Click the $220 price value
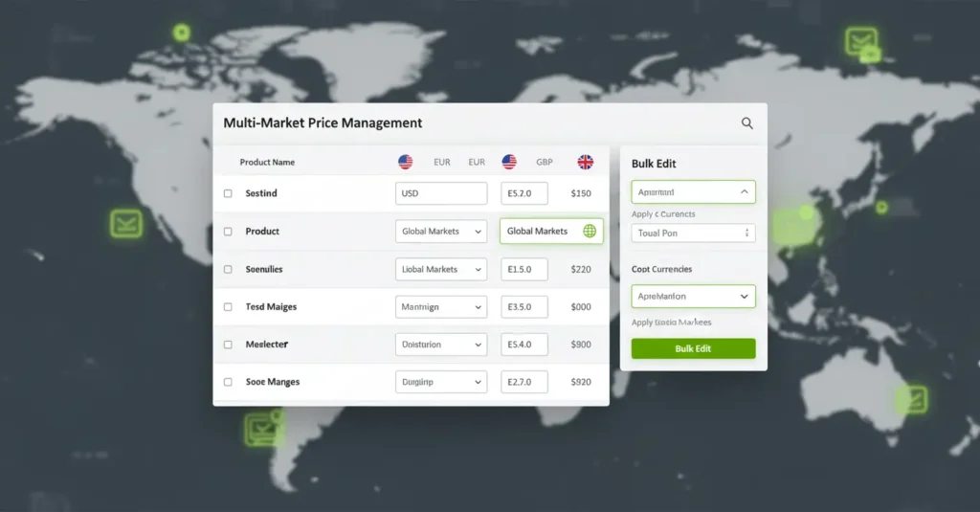The height and width of the screenshot is (512, 980). [x=581, y=270]
